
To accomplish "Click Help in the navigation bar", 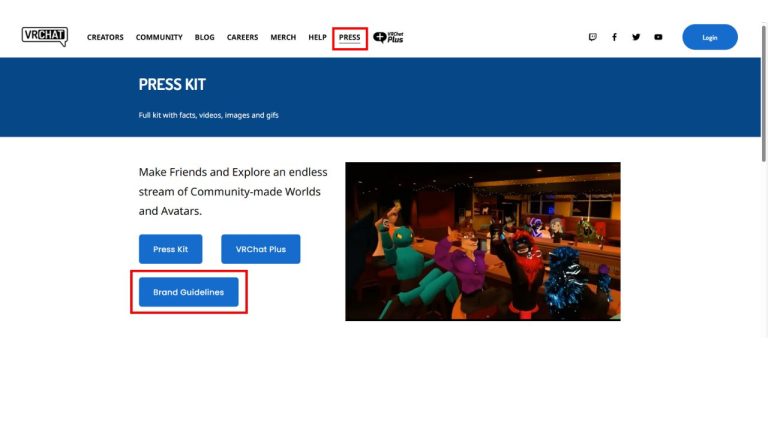I will [x=317, y=37].
